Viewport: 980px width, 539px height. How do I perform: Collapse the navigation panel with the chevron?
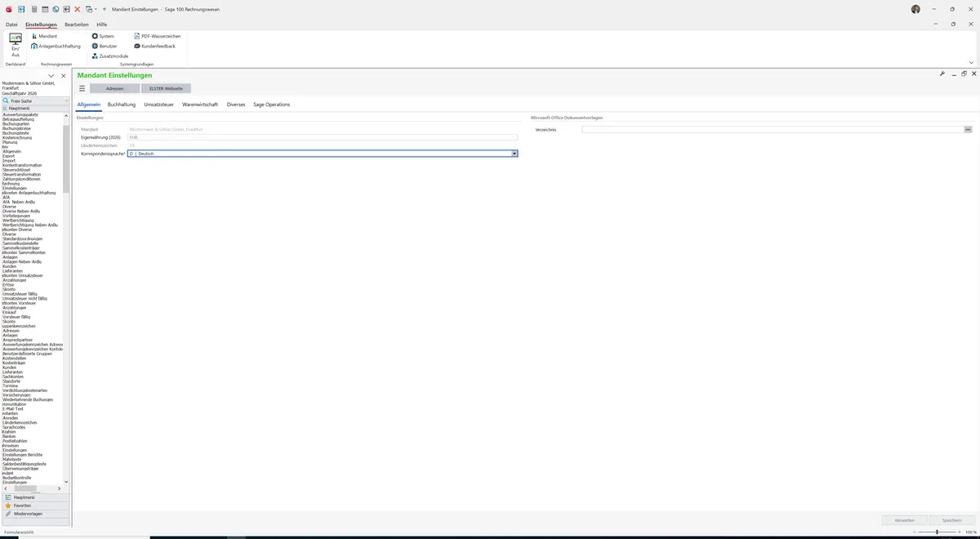(x=51, y=76)
